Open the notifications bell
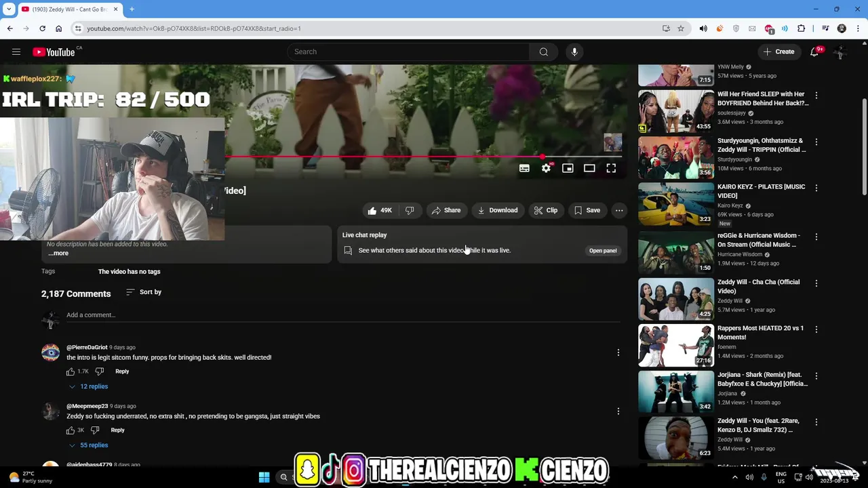 pyautogui.click(x=815, y=52)
